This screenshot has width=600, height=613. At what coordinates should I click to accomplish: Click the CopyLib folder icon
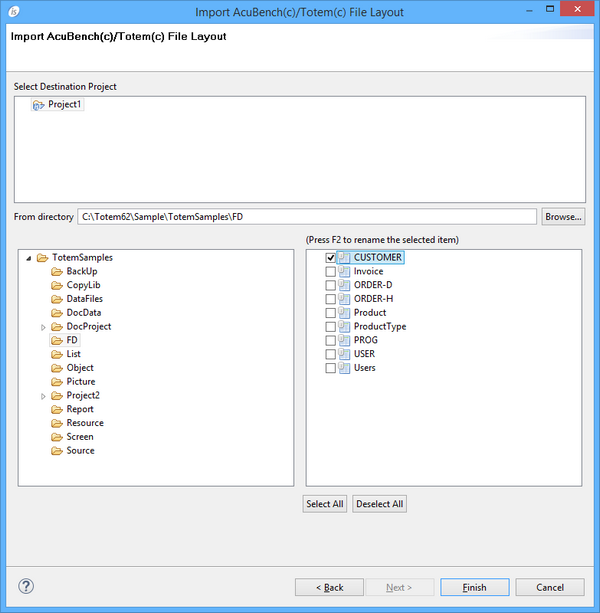(57, 285)
